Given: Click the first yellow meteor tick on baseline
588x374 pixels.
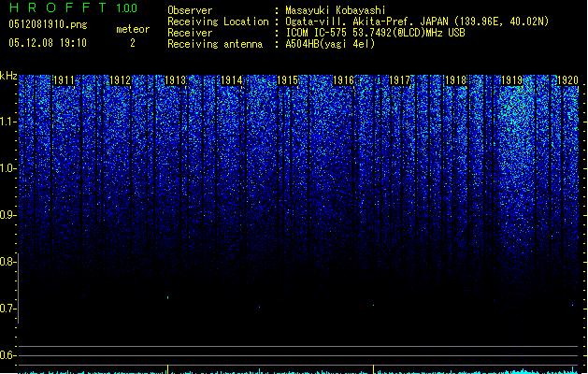Looking at the screenshot, I should click(x=167, y=368).
